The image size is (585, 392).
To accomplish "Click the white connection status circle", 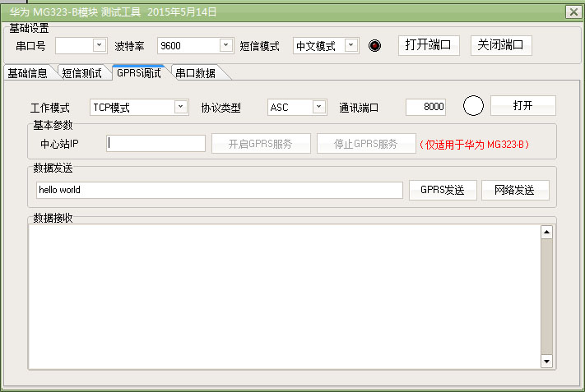I will coord(473,106).
